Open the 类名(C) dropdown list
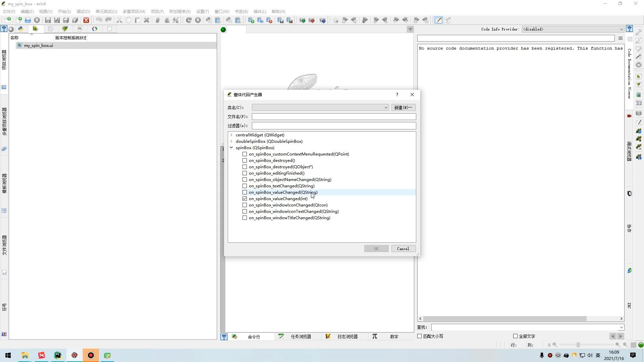This screenshot has width=644, height=362. [386, 107]
